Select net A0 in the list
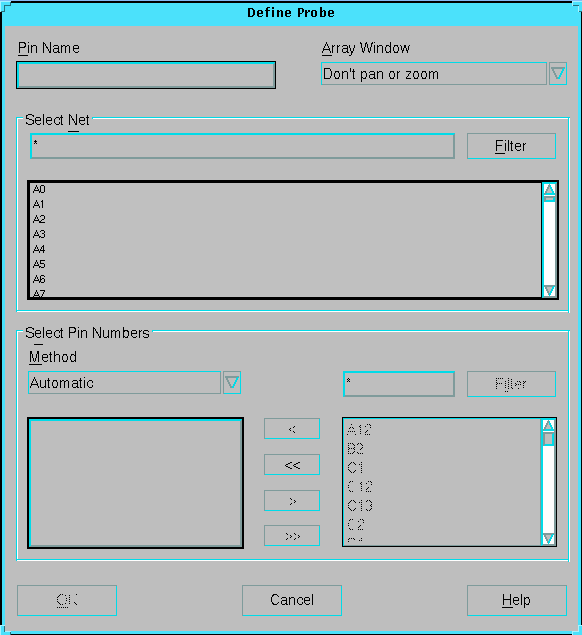Image resolution: width=582 pixels, height=635 pixels. [39, 189]
